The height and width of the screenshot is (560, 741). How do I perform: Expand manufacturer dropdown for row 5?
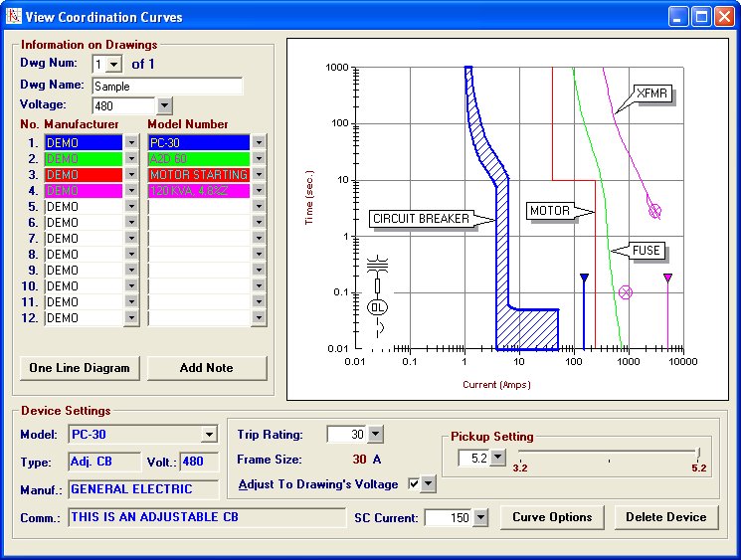pyautogui.click(x=131, y=207)
